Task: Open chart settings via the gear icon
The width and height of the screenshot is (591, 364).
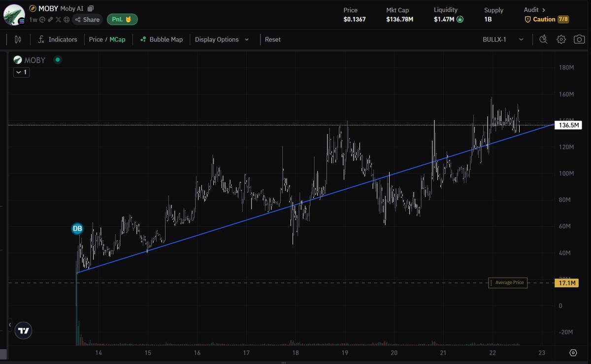Action: pyautogui.click(x=561, y=39)
